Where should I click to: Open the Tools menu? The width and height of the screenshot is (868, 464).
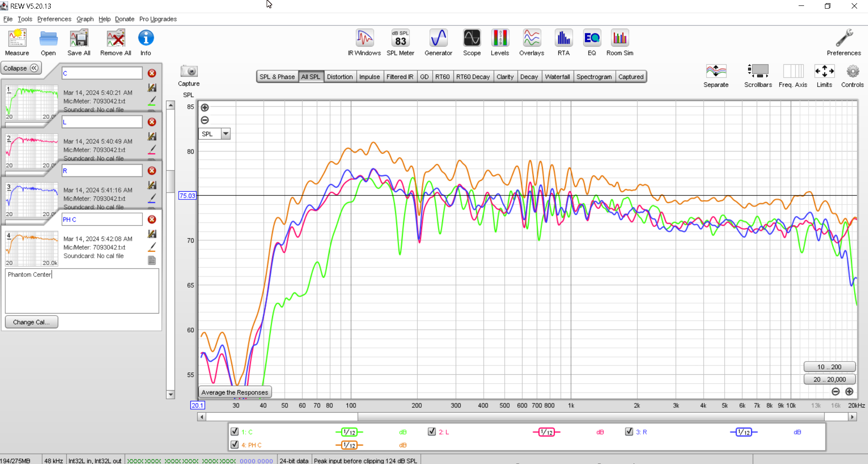pos(25,19)
